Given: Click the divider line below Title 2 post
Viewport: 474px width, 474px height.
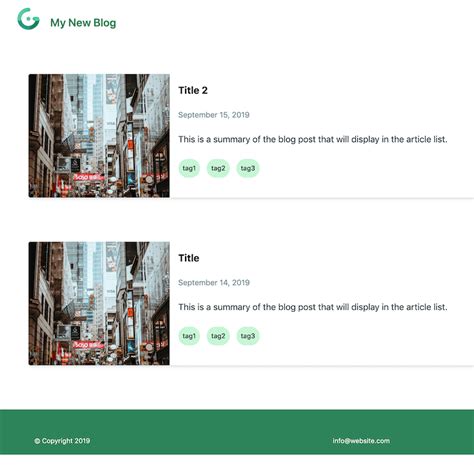Looking at the screenshot, I should coord(322,198).
